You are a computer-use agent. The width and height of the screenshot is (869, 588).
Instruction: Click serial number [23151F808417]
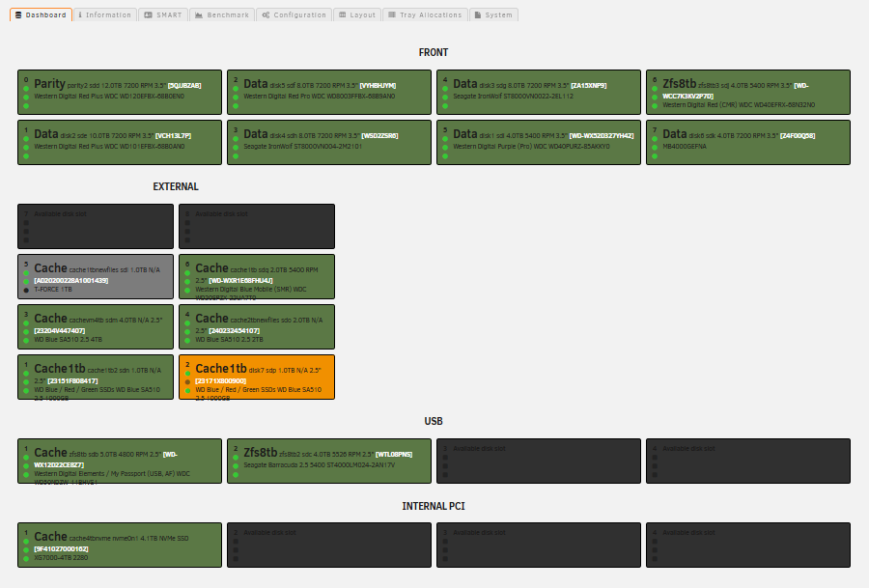[x=72, y=381]
